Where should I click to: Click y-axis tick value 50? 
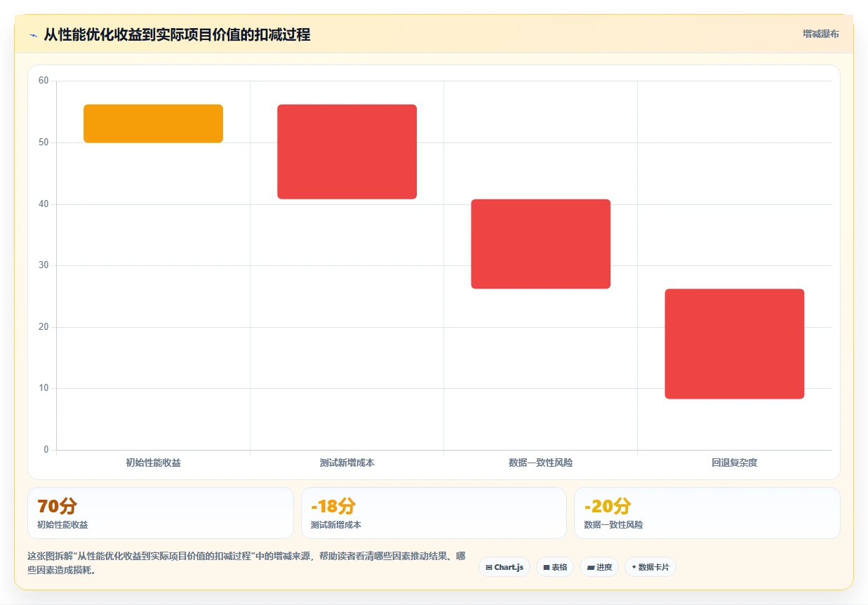pyautogui.click(x=44, y=142)
